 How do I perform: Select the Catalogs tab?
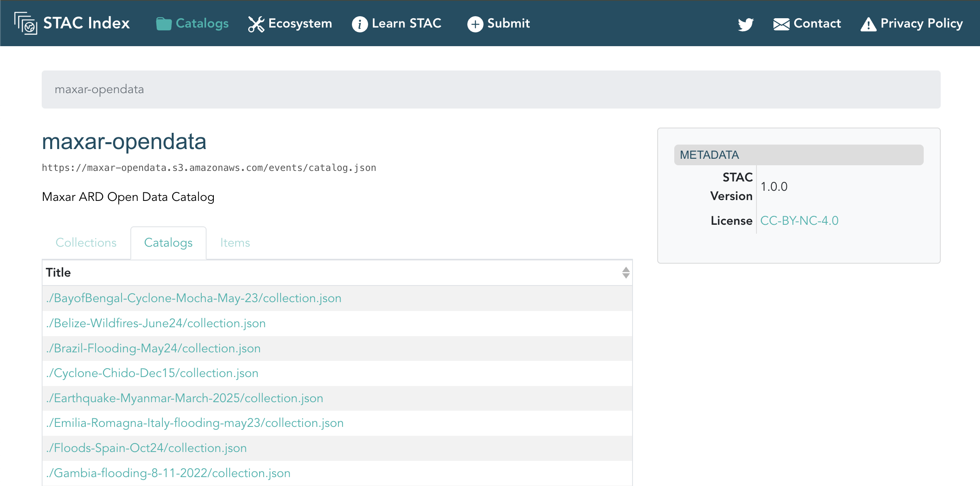[168, 243]
